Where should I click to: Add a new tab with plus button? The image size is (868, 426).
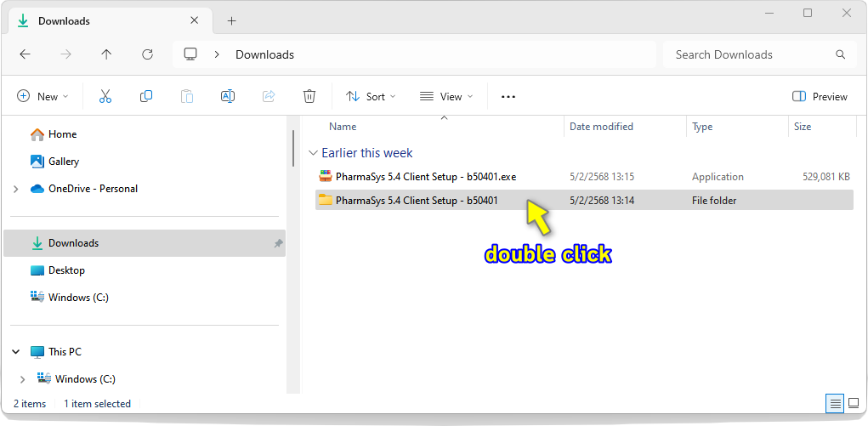[x=232, y=21]
